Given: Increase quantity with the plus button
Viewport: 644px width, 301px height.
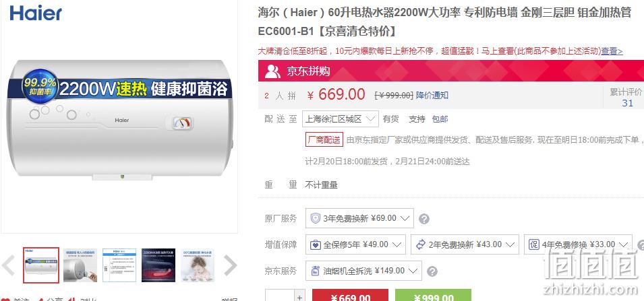Looking at the screenshot, I should point(299,297).
